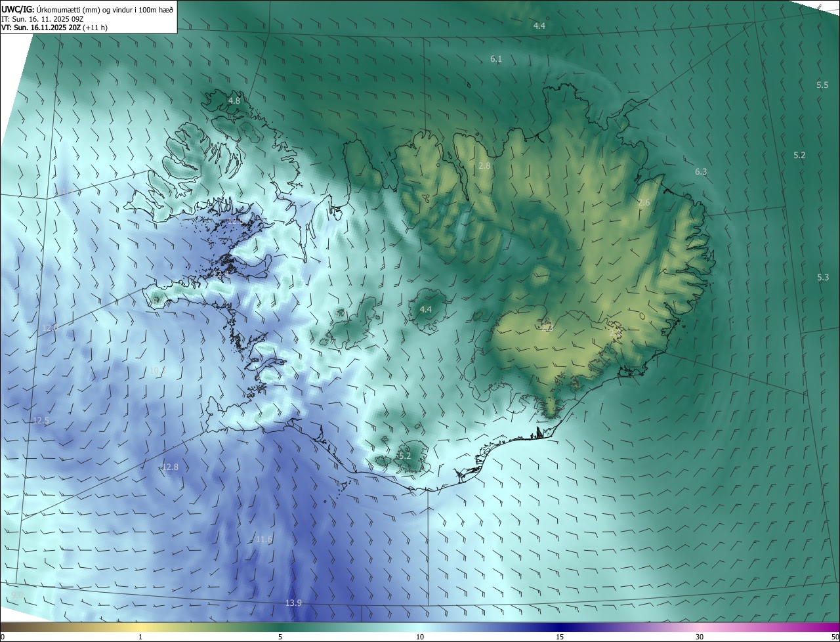Click the colour scale tick label 50
The height and width of the screenshot is (642, 840).
click(835, 637)
